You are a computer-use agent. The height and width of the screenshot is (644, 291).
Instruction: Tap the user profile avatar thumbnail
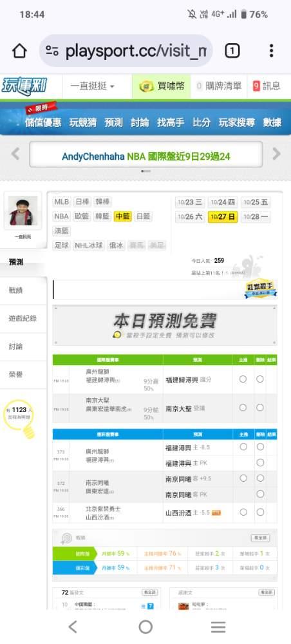tap(23, 211)
